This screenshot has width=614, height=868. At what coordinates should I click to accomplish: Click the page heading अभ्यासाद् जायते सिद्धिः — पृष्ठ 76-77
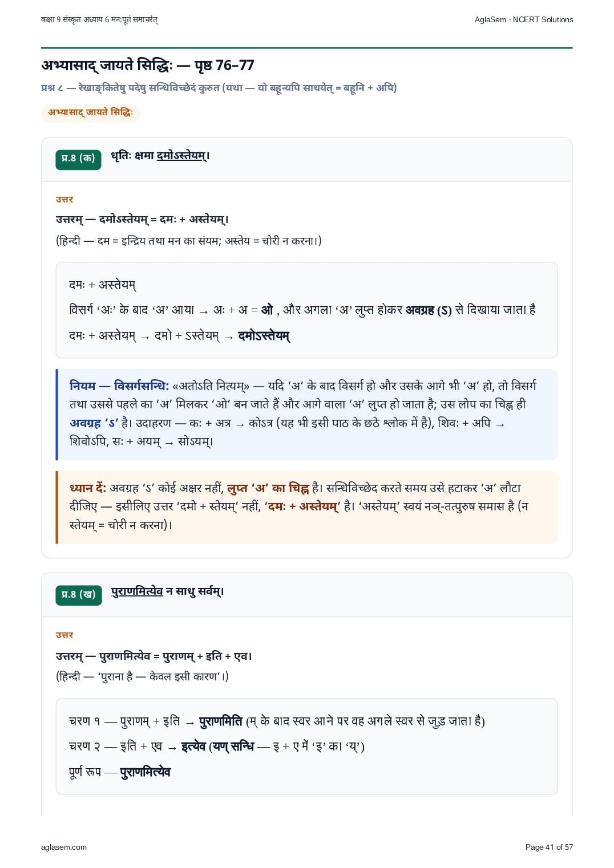pyautogui.click(x=148, y=66)
